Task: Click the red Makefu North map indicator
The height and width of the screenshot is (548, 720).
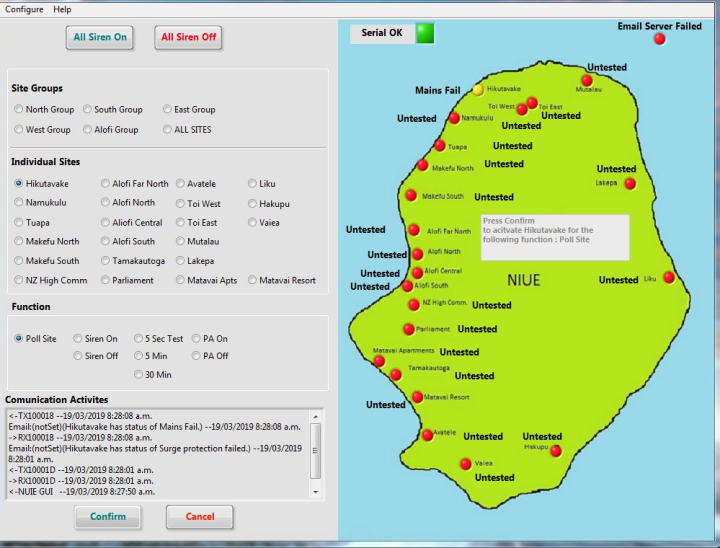Action: (x=422, y=165)
